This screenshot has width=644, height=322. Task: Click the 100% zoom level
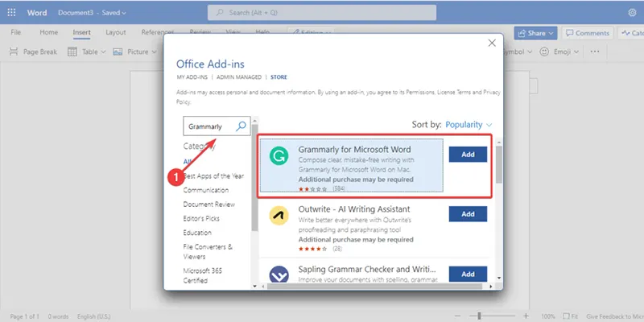coord(547,316)
